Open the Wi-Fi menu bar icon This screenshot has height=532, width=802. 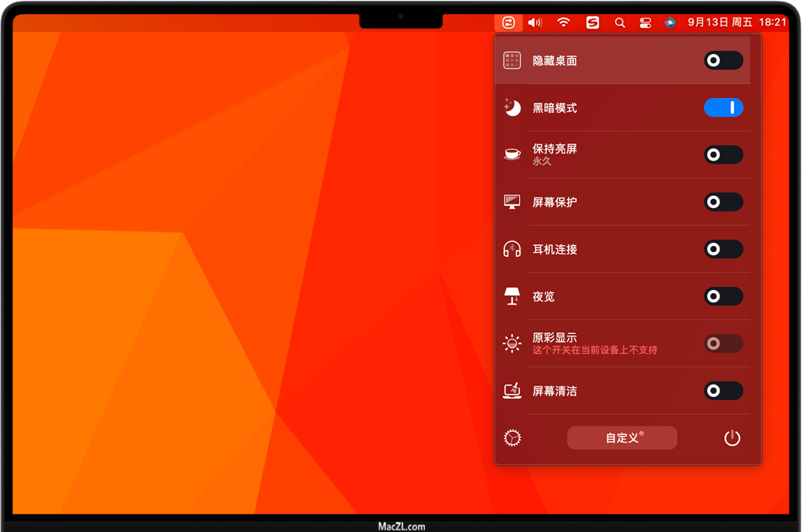[x=564, y=22]
